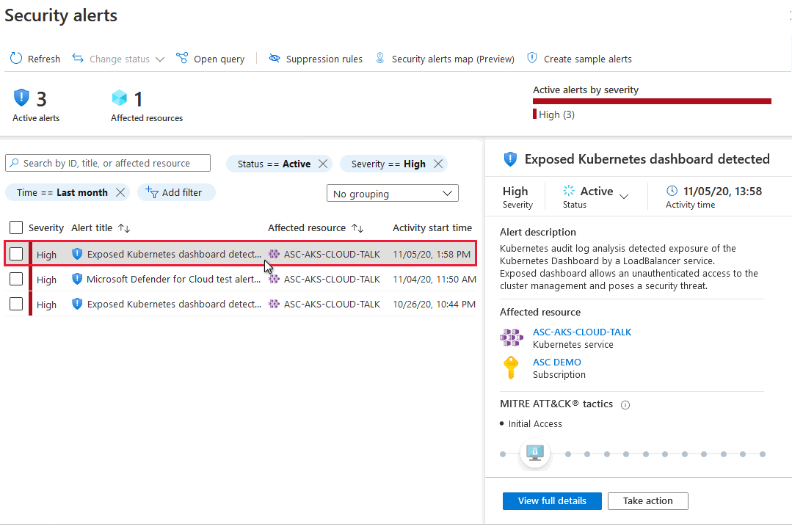This screenshot has height=532, width=792.
Task: Click the Severity column header
Action: pyautogui.click(x=46, y=227)
